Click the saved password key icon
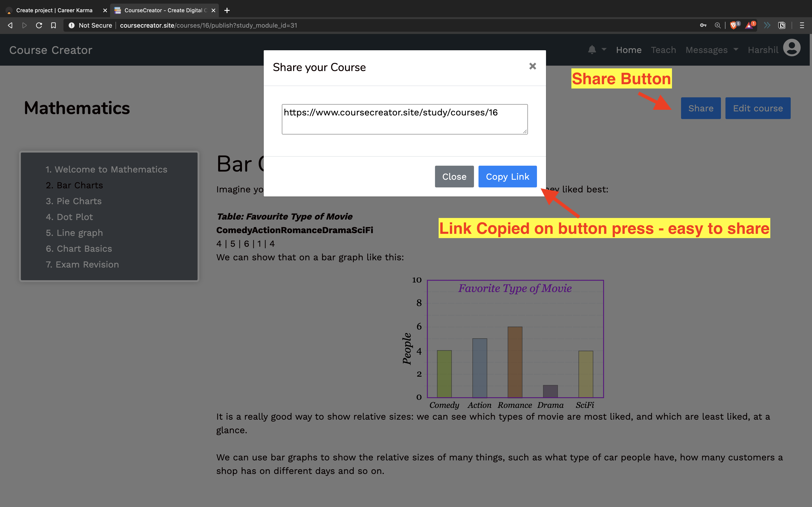 703,26
